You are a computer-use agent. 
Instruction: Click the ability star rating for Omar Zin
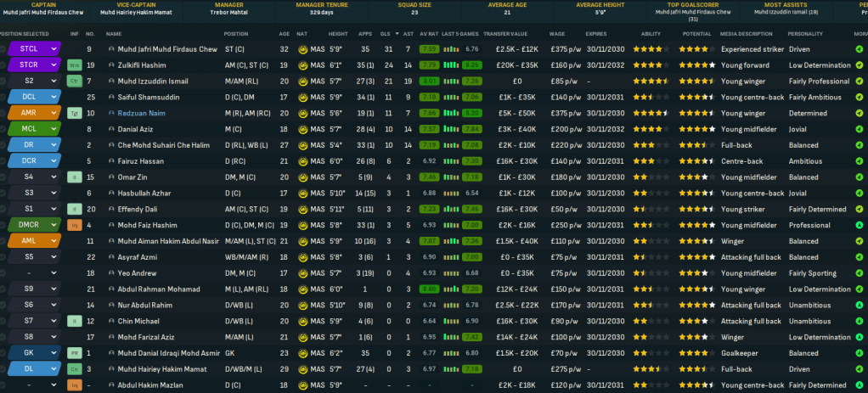point(649,177)
